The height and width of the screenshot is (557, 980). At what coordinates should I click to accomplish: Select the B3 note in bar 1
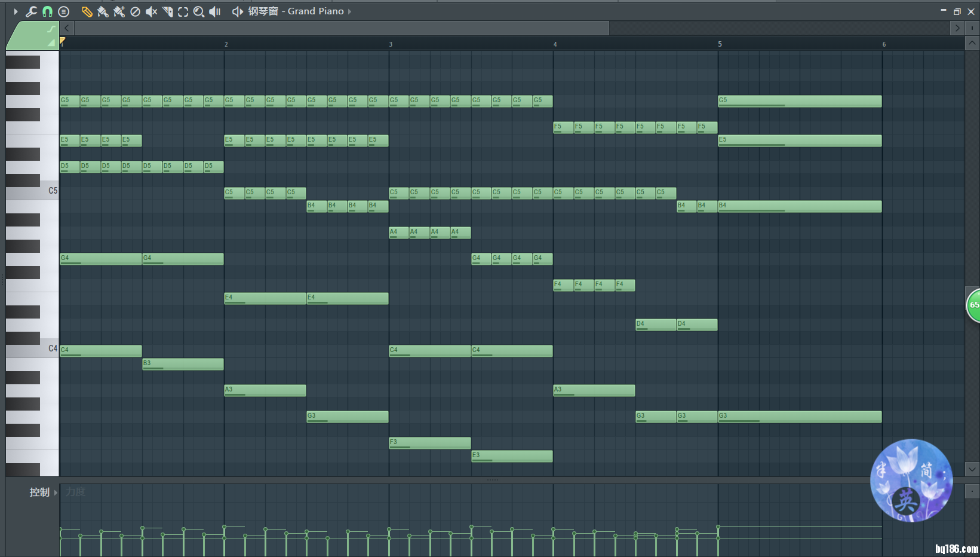pos(183,364)
